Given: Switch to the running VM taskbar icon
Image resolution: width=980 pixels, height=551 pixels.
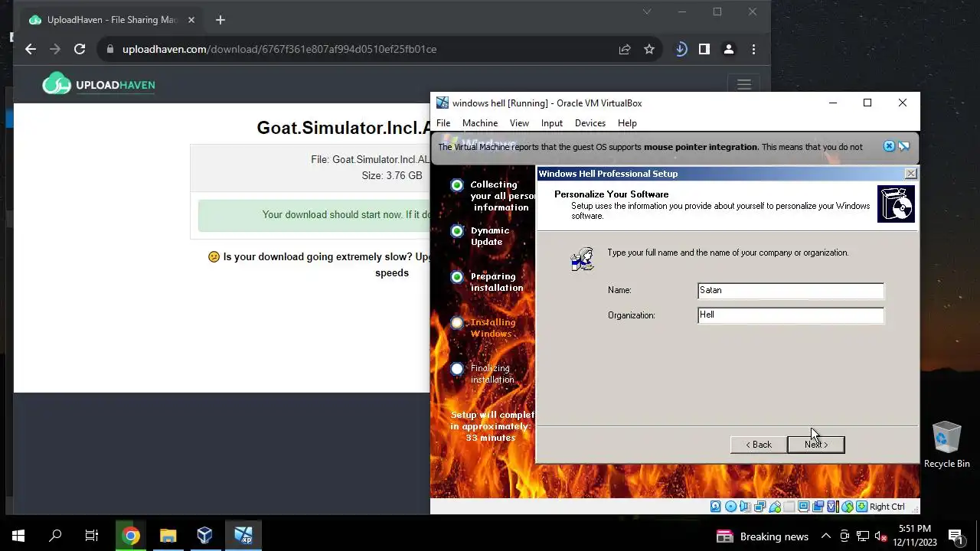Looking at the screenshot, I should pos(243,536).
